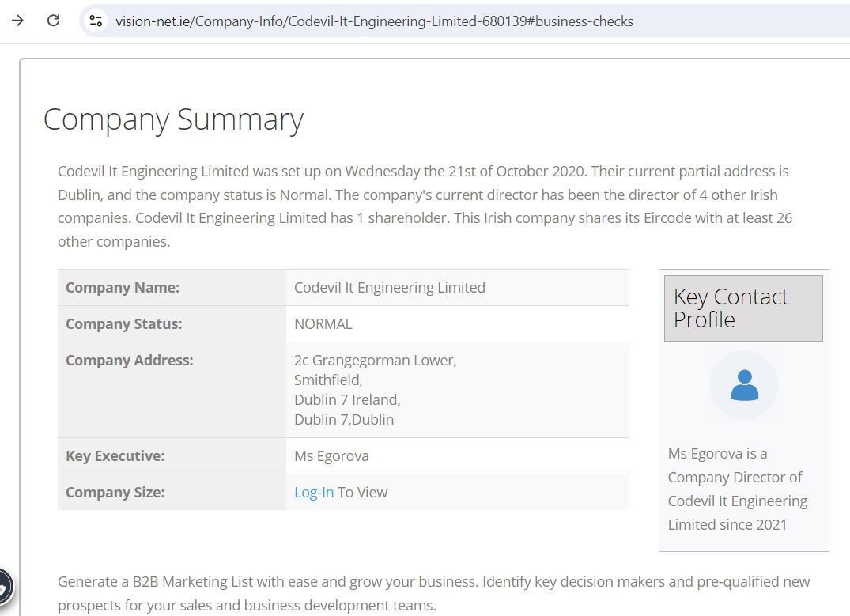Click the Ms Egorova is a Company Director text
850x616 pixels.
[737, 489]
